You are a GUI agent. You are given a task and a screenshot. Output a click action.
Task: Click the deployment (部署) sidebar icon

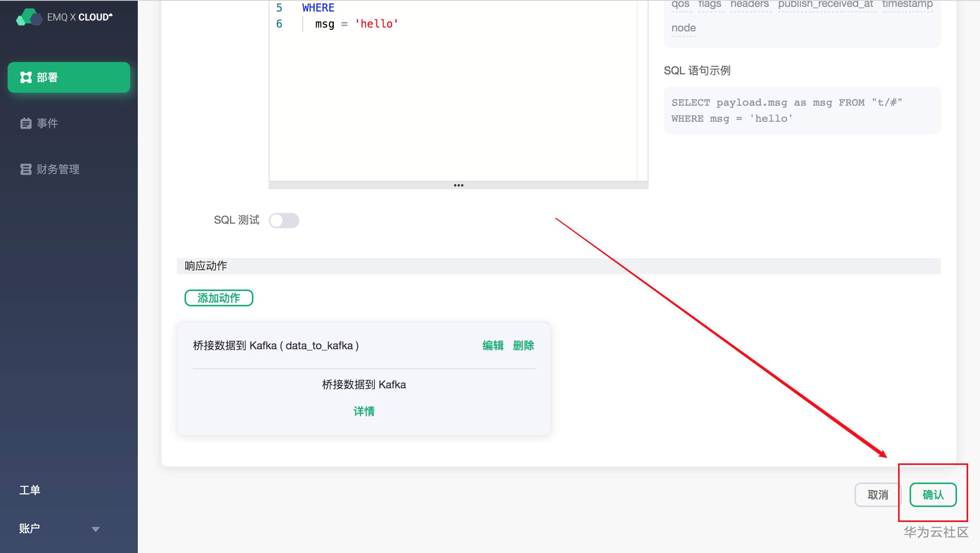(26, 77)
